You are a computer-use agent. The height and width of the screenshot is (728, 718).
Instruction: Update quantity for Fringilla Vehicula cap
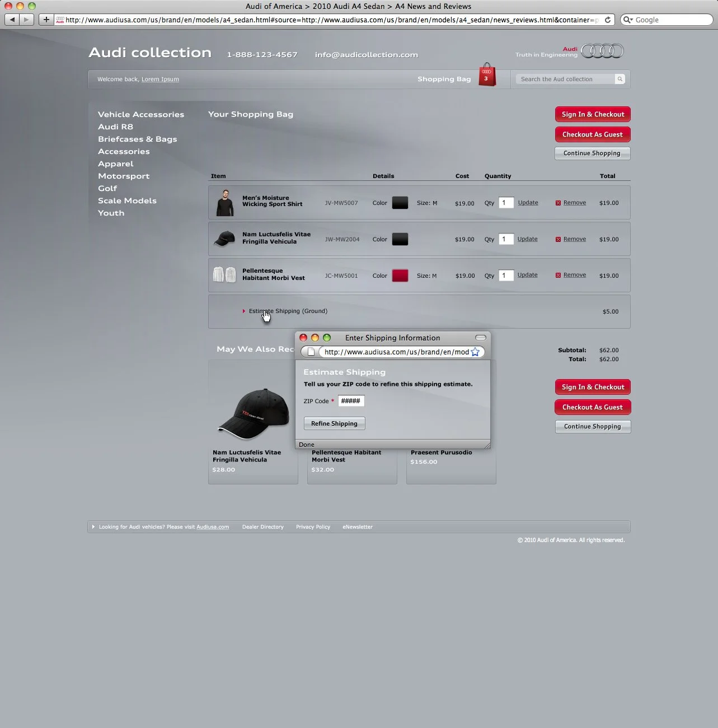[527, 239]
